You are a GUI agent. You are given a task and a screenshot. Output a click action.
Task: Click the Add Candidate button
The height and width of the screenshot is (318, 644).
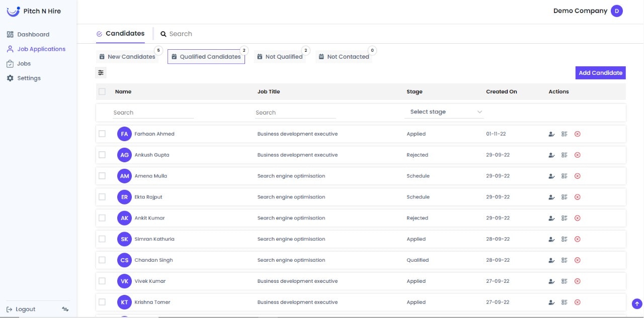tap(601, 73)
